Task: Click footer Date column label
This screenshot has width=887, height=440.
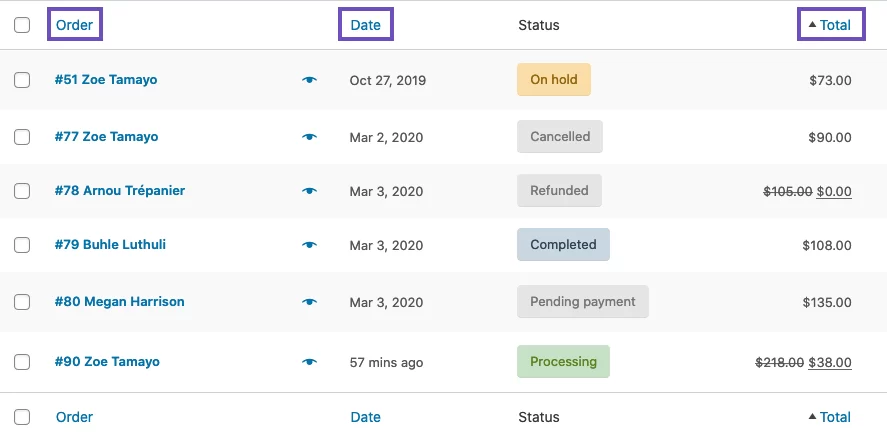Action: pyautogui.click(x=365, y=417)
